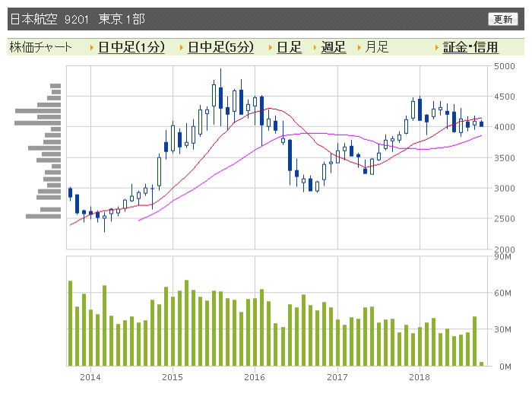Switch to the 日中足(5分) chart
The image size is (532, 400).
(221, 47)
